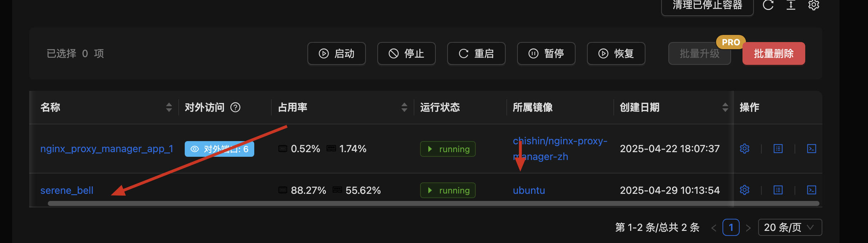Click the 批量删除 red button
The height and width of the screenshot is (243, 868).
point(773,53)
